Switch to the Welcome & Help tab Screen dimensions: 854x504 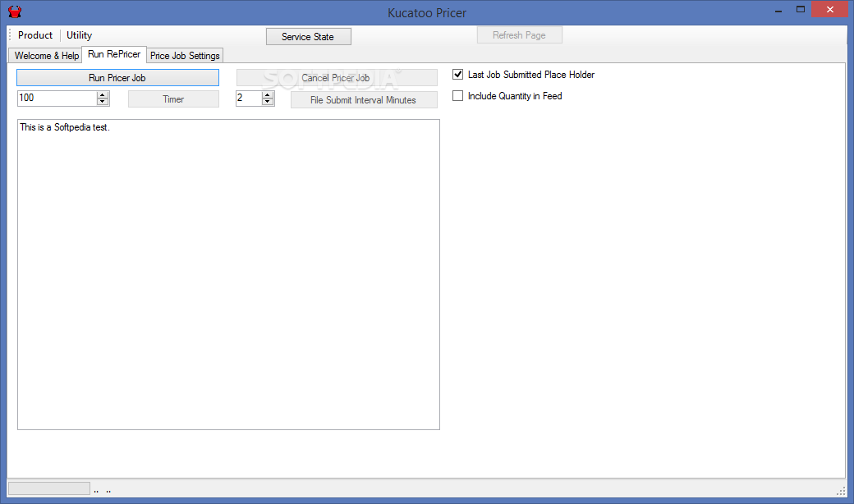point(46,56)
